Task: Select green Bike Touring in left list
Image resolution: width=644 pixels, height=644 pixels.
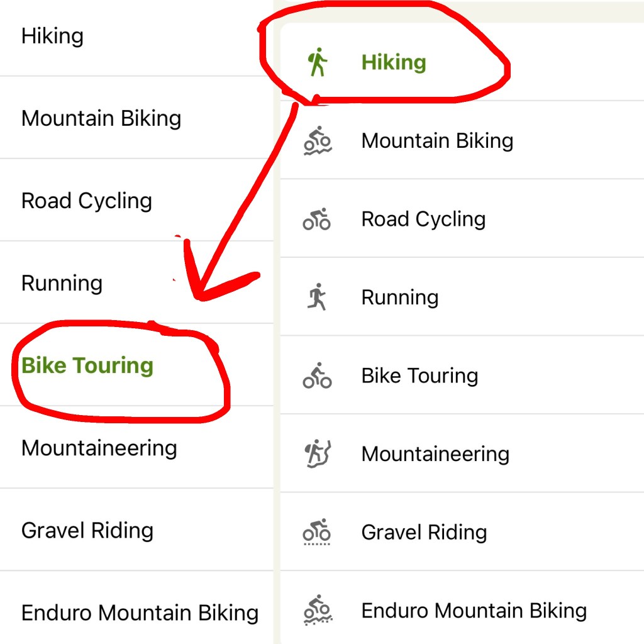Action: tap(87, 365)
